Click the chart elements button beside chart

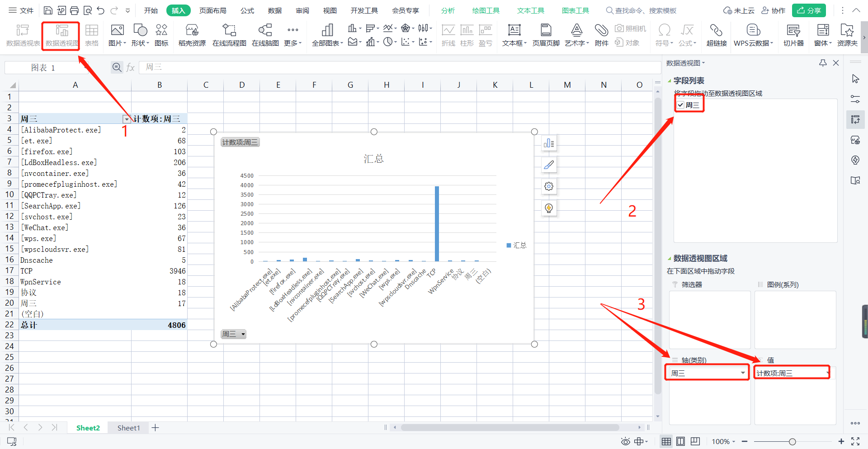[549, 143]
